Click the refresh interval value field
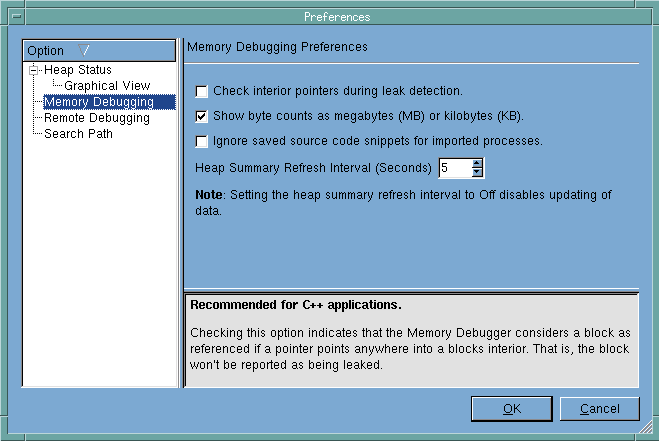This screenshot has height=441, width=659. tap(453, 168)
